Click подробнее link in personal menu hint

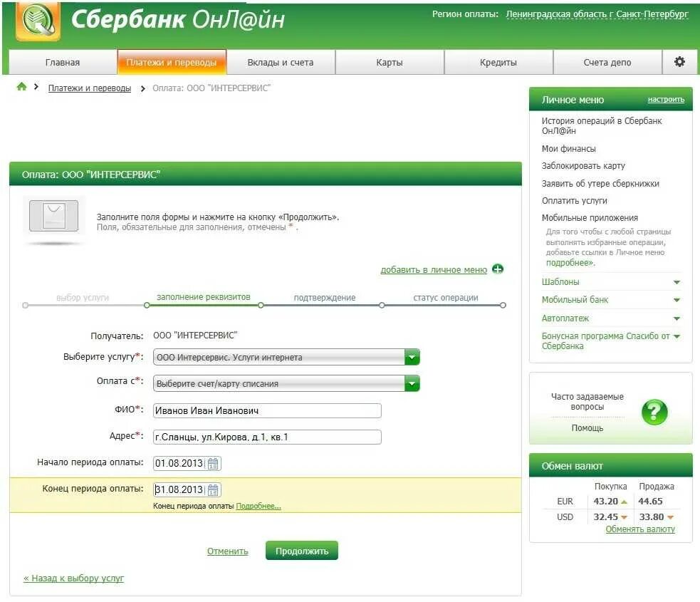570,263
